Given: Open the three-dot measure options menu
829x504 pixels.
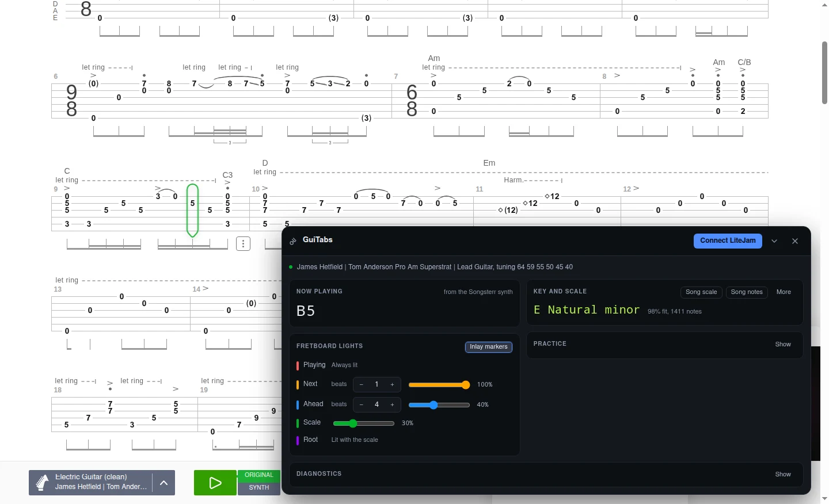Looking at the screenshot, I should [x=244, y=244].
